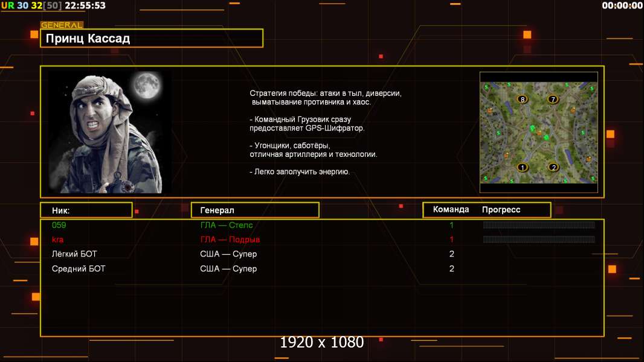The height and width of the screenshot is (362, 644).
Task: Click team number in the kra row
Action: click(451, 240)
